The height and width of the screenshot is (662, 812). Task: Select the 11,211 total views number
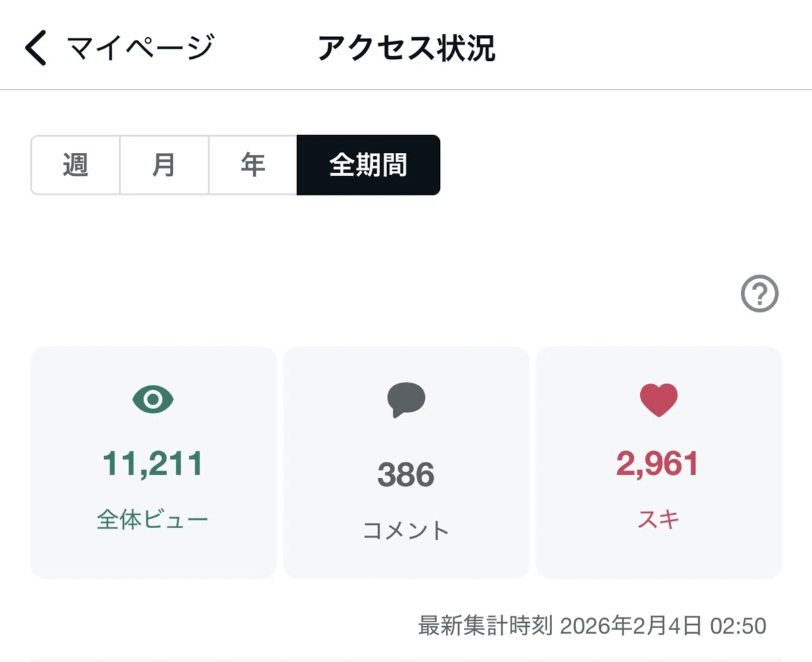[x=153, y=464]
